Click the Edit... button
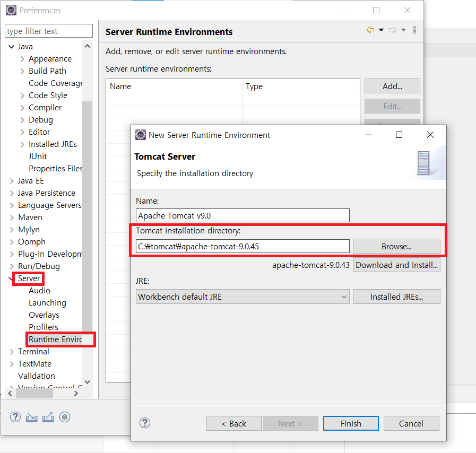Viewport: 476px width, 453px height. click(392, 106)
